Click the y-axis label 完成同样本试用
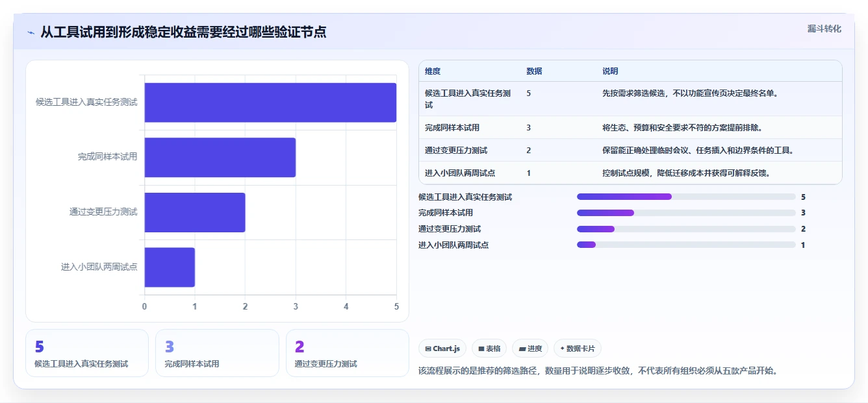This screenshot has width=868, height=403. pyautogui.click(x=107, y=157)
